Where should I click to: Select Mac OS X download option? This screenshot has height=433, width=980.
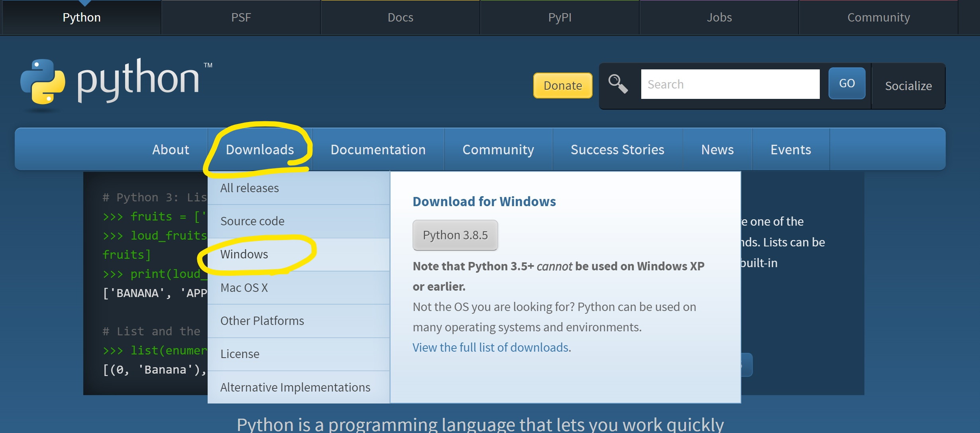pos(244,287)
